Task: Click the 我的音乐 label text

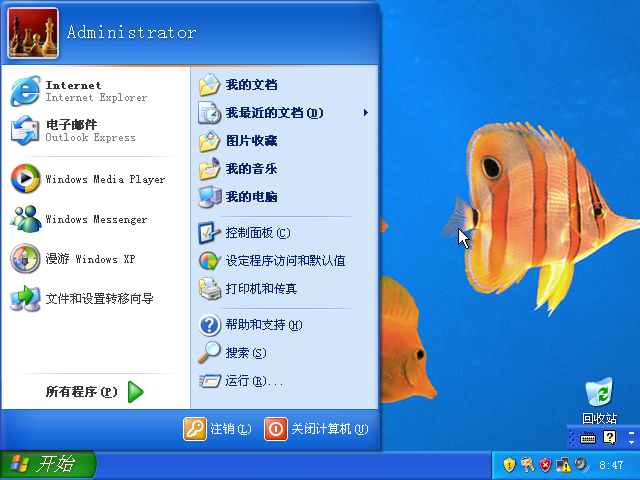Action: [251, 169]
